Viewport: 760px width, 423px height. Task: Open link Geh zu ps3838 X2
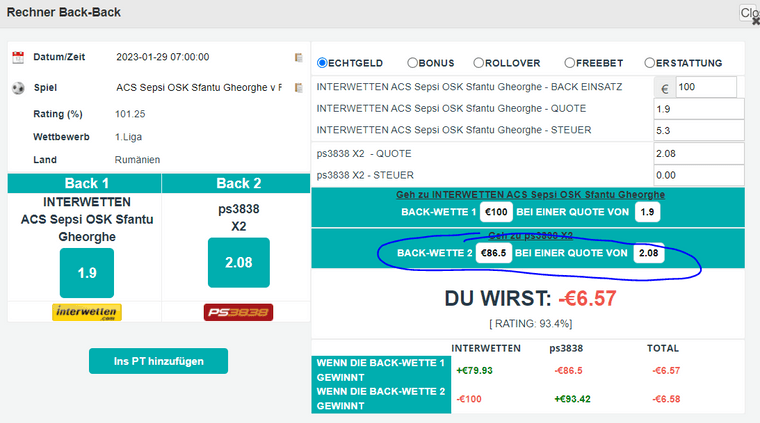[530, 235]
